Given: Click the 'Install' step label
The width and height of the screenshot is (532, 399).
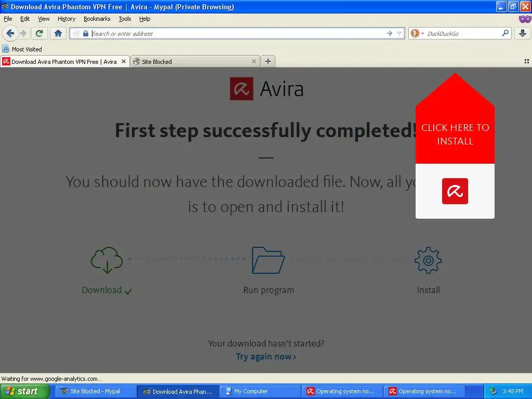Looking at the screenshot, I should (428, 290).
